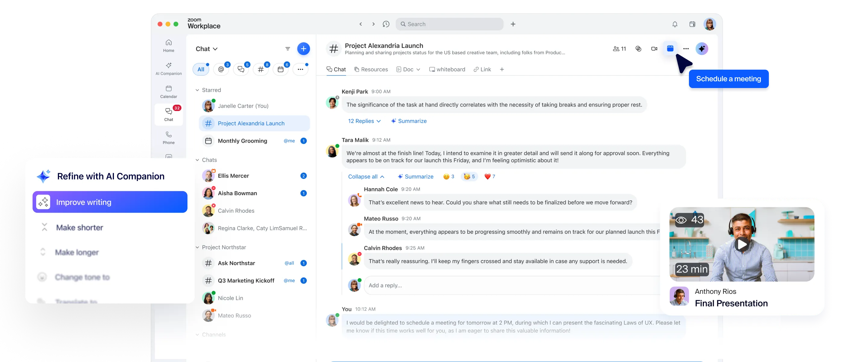Screen dimensions: 868x362
Task: Toggle the channels # filter chip
Action: (261, 69)
